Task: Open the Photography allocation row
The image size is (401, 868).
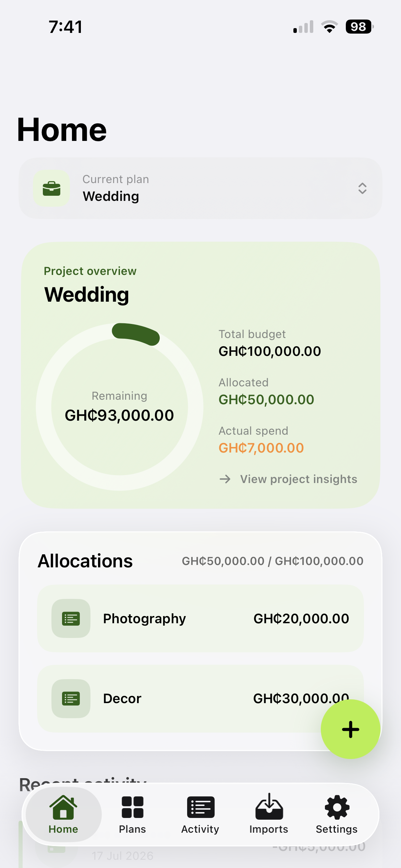Action: coord(200,618)
